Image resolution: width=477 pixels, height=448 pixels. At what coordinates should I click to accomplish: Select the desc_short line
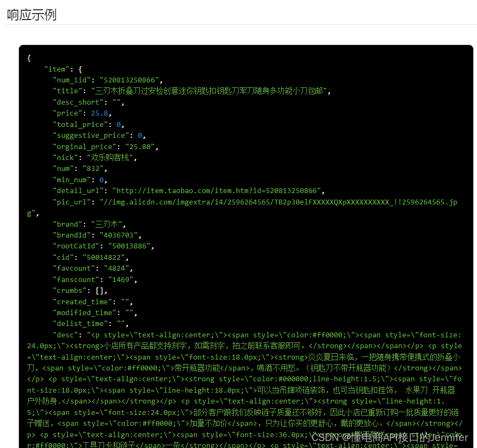pos(88,103)
